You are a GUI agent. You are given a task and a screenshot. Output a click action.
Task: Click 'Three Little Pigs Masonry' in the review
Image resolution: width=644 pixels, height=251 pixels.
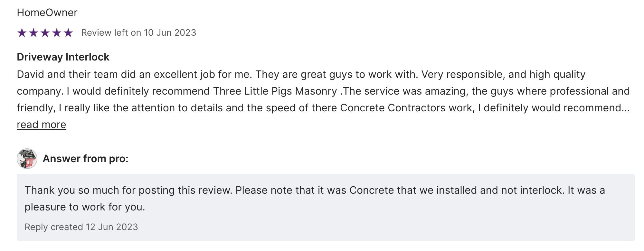point(275,91)
